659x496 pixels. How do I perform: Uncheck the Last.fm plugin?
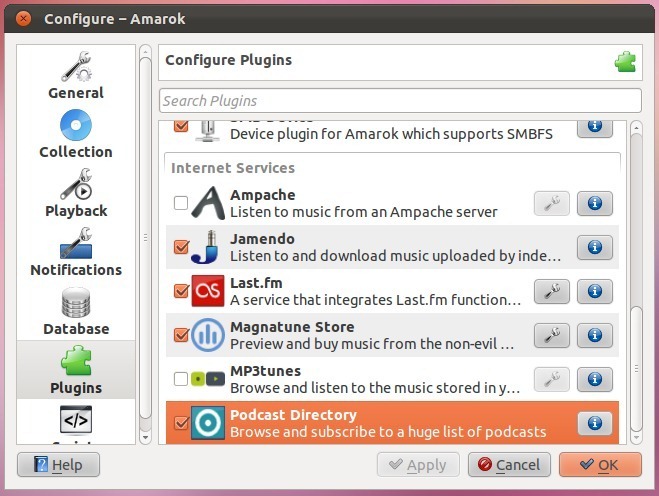coord(181,291)
